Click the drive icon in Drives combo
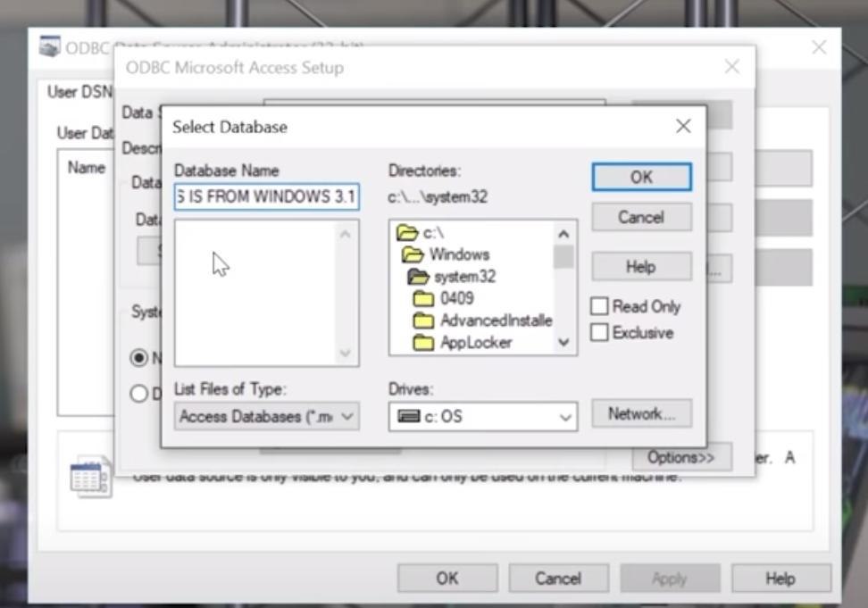The height and width of the screenshot is (608, 868). pos(408,416)
